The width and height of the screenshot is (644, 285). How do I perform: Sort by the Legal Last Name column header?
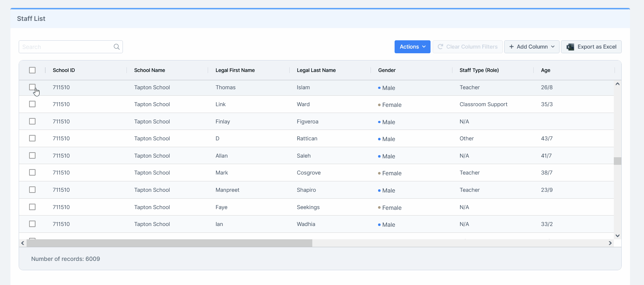[316, 70]
